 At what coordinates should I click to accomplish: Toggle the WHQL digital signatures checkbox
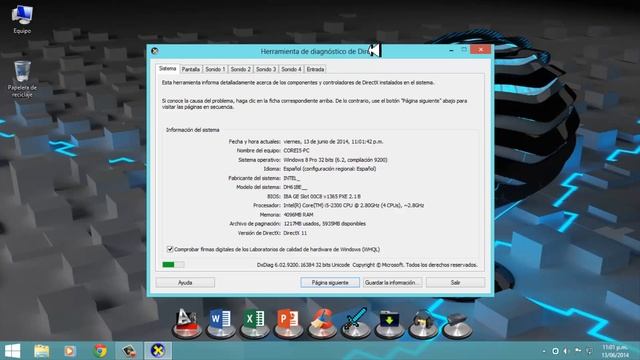click(x=170, y=249)
